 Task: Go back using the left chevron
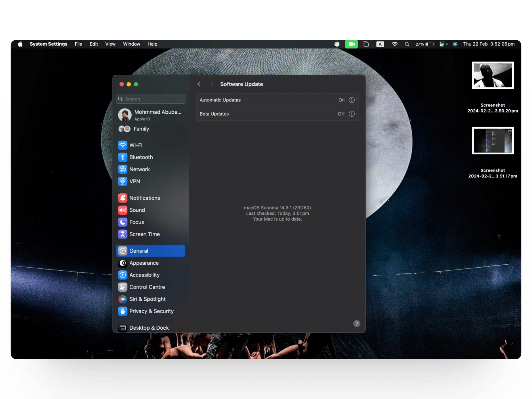(199, 84)
